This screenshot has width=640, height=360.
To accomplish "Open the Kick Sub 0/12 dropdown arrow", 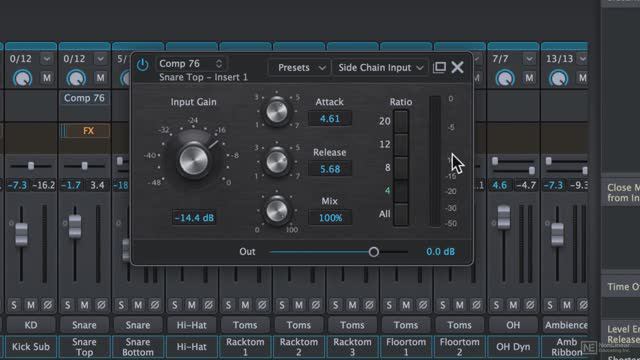I will [47, 59].
